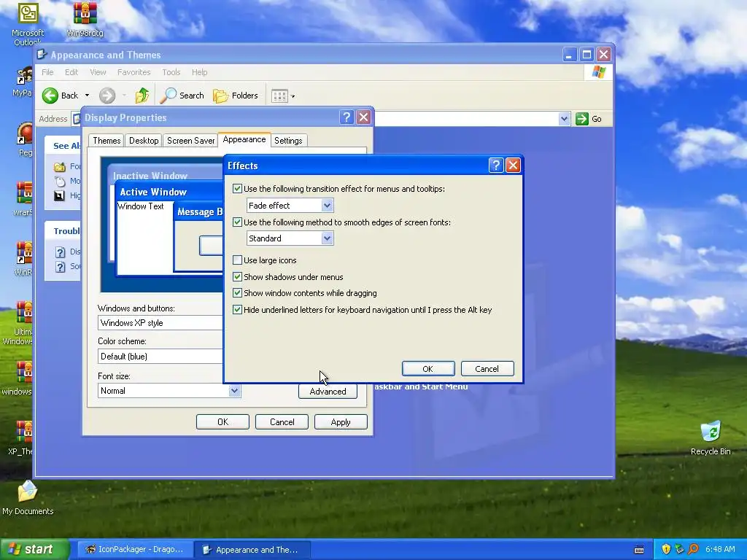The image size is (747, 560).
Task: Enable the Use large icons checkbox
Action: tap(237, 260)
